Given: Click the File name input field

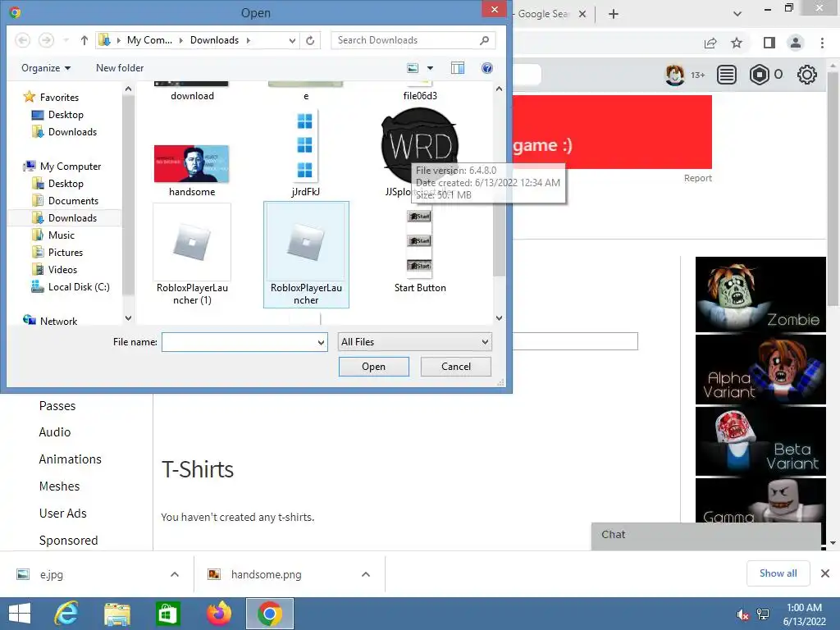Looking at the screenshot, I should [239, 342].
